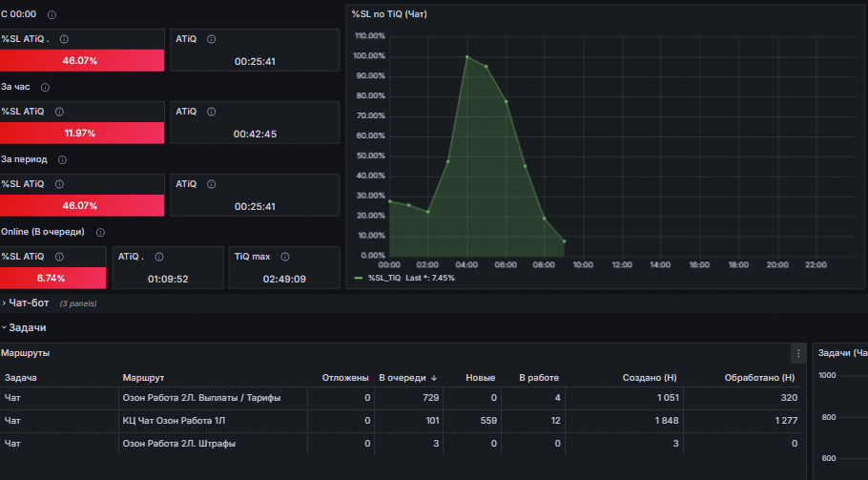Click info icon on 'TiQ max' panel
868x480 pixels.
click(x=285, y=257)
